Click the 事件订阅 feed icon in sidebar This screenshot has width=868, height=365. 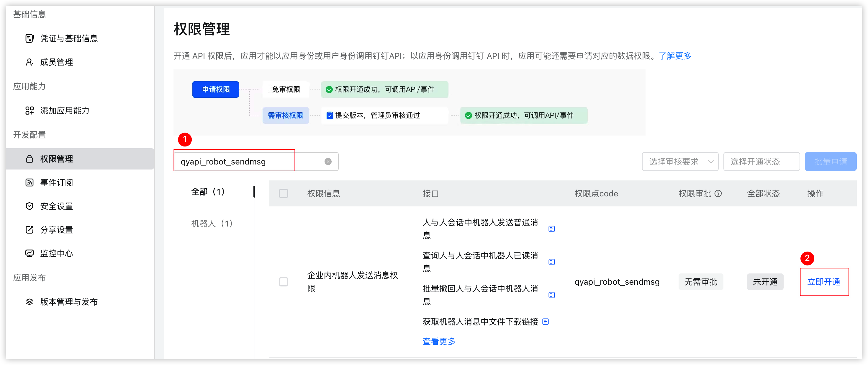[29, 182]
